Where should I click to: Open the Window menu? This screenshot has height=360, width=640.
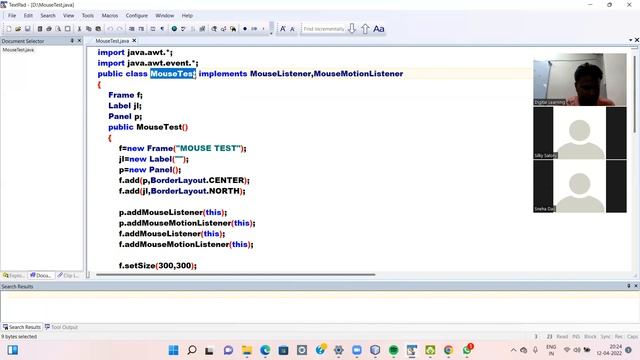(164, 16)
